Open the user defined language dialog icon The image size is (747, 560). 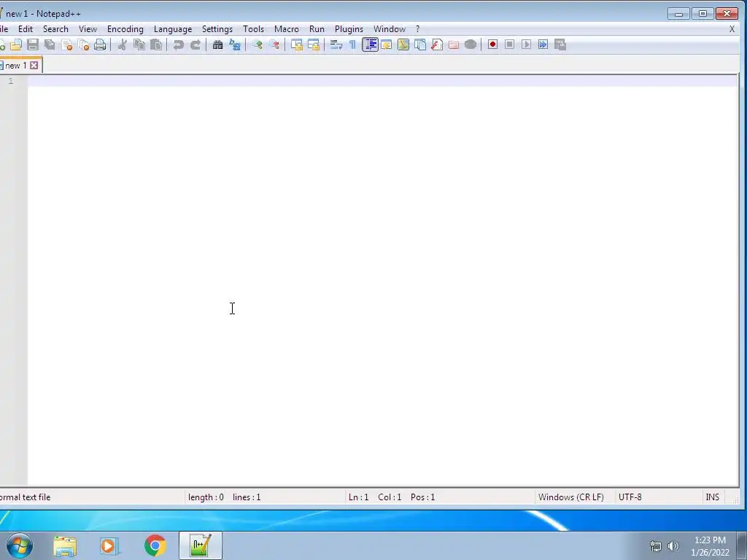coord(387,44)
